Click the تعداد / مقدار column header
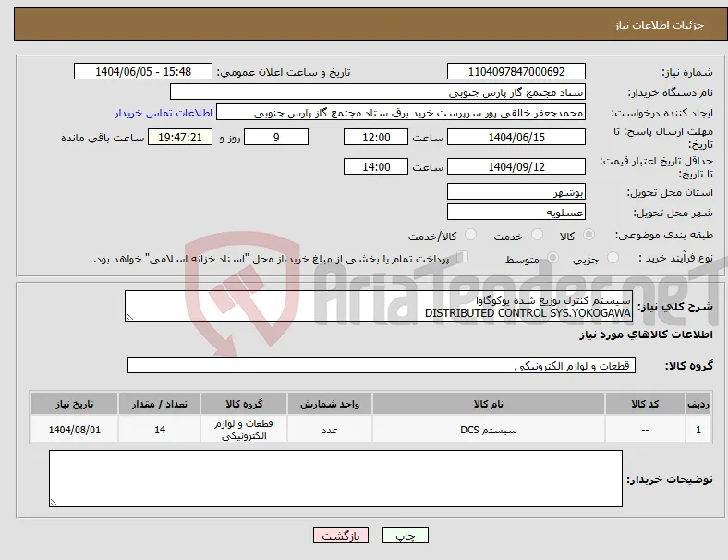Image resolution: width=728 pixels, height=560 pixels. click(160, 404)
